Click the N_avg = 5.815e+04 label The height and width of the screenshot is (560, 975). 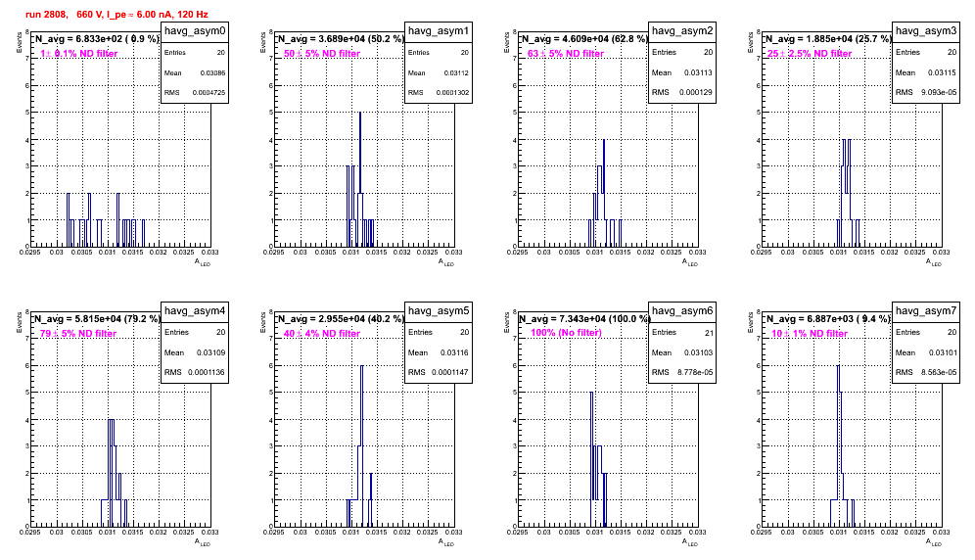point(97,318)
